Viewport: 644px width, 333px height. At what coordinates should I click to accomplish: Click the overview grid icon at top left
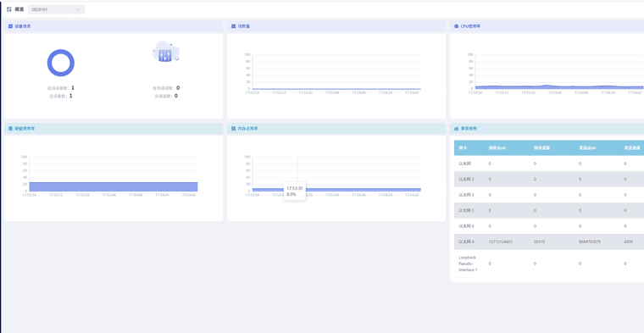pos(9,9)
